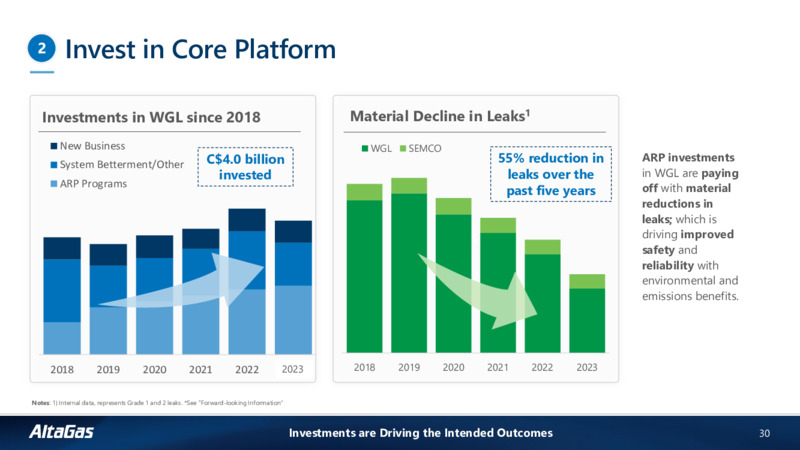Select the ARP Programs legend swatch

coord(54,184)
